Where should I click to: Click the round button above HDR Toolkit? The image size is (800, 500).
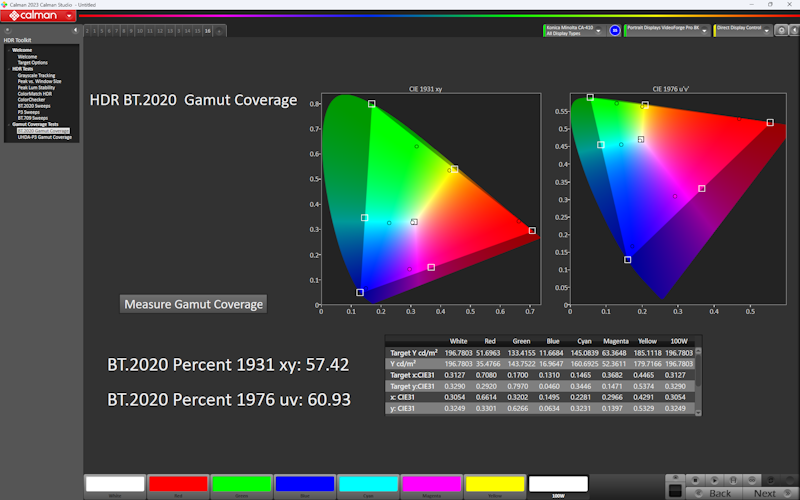click(7, 30)
